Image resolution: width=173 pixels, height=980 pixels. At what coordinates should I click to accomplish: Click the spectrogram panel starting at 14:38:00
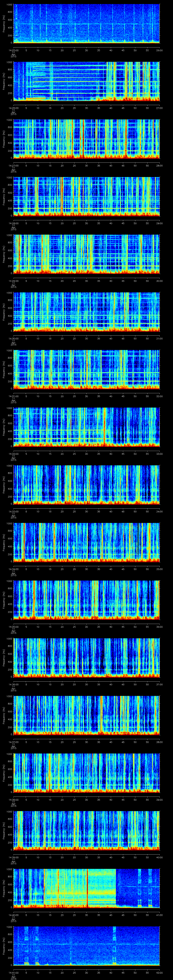coord(86,773)
